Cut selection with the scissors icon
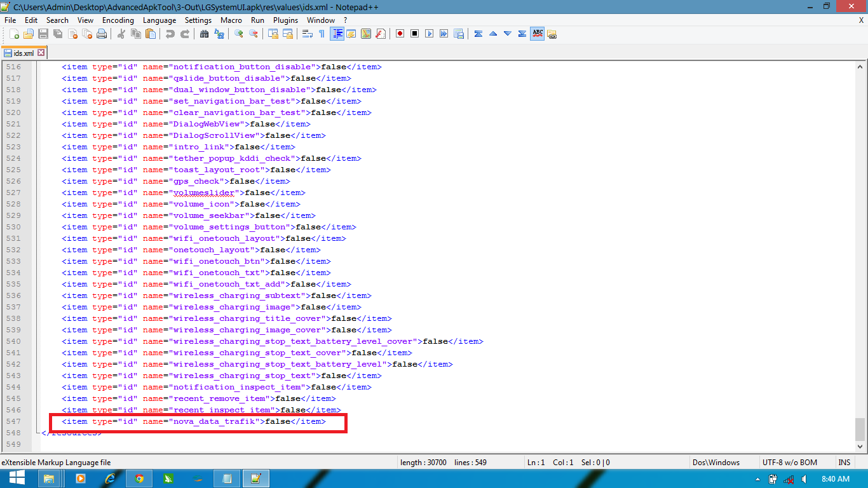Screen dimensions: 868x488 tap(121, 34)
